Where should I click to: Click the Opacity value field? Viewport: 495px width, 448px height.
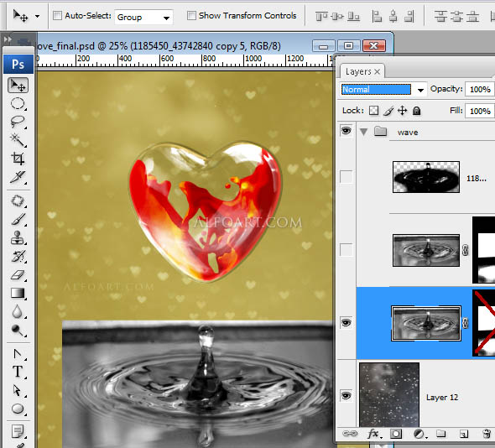point(480,89)
